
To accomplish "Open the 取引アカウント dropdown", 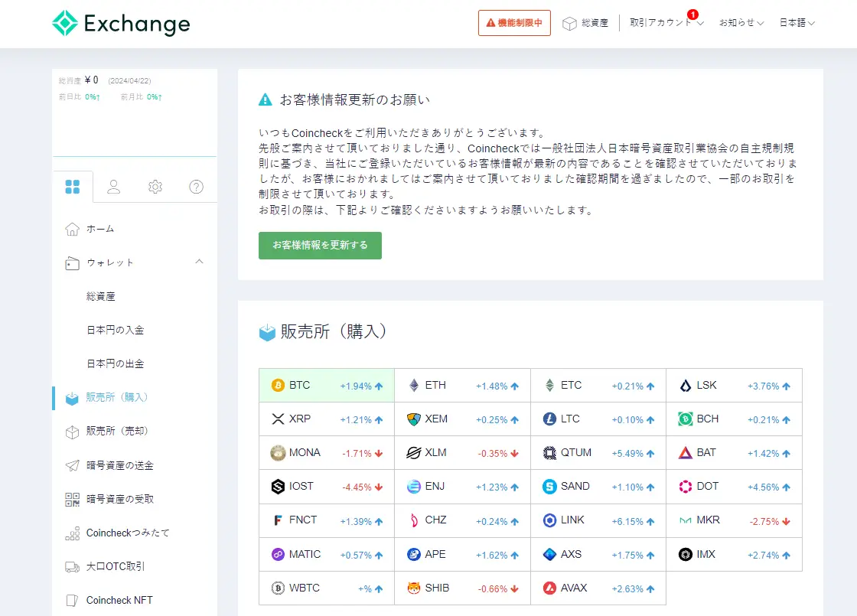I will (666, 22).
